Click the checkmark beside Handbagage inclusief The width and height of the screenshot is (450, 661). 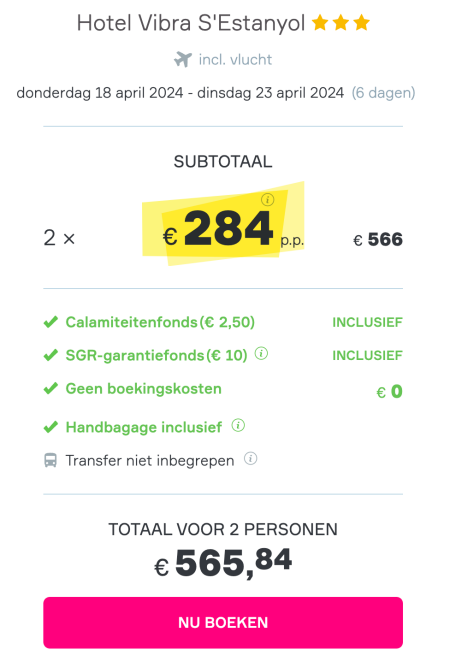[x=51, y=427]
